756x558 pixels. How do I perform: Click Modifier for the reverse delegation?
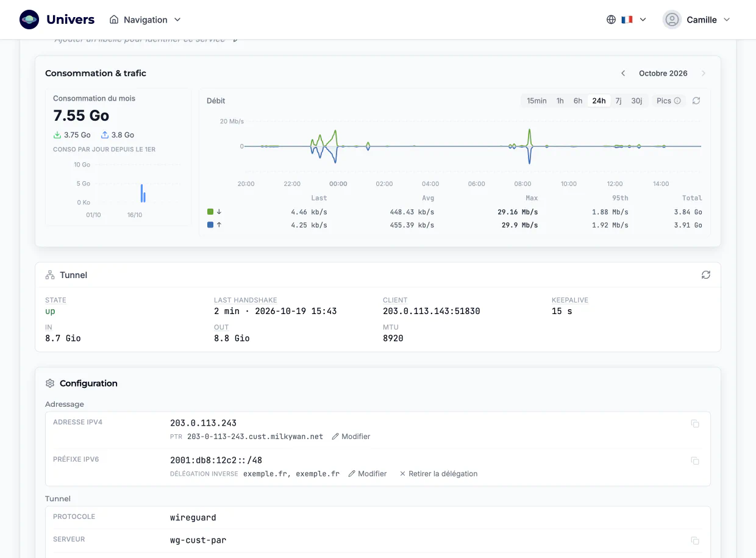pos(368,474)
